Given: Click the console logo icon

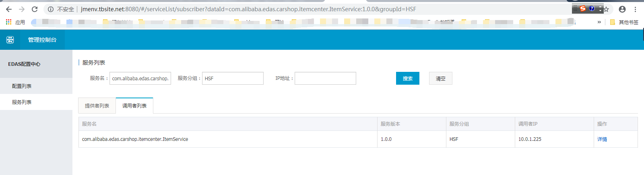Looking at the screenshot, I should click(x=10, y=40).
